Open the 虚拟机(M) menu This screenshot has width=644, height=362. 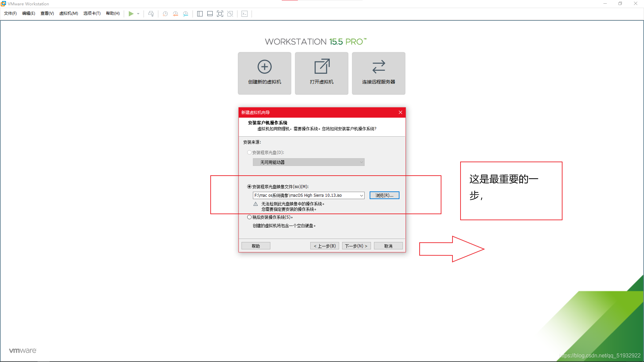point(69,13)
